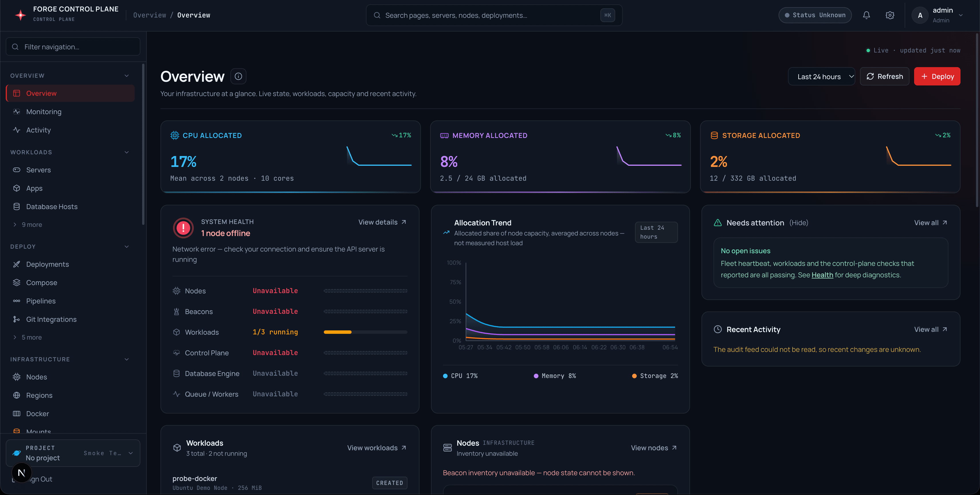The image size is (980, 495).
Task: Expand the 5 more deploy items
Action: [28, 337]
